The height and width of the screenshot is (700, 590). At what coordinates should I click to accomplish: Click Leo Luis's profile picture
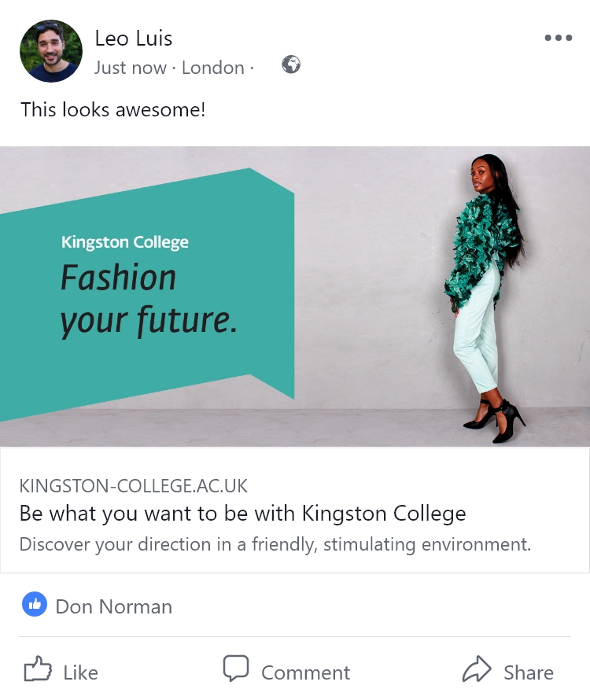51,51
